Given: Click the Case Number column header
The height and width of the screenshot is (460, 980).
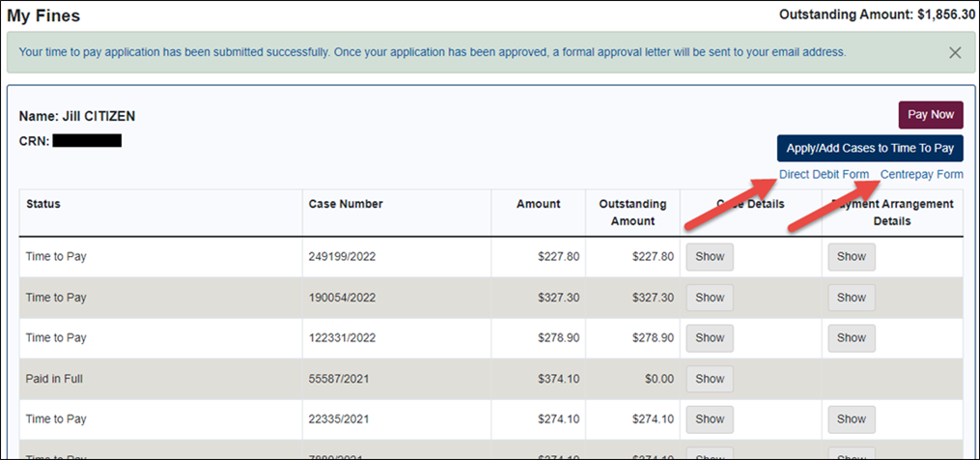Looking at the screenshot, I should point(346,204).
